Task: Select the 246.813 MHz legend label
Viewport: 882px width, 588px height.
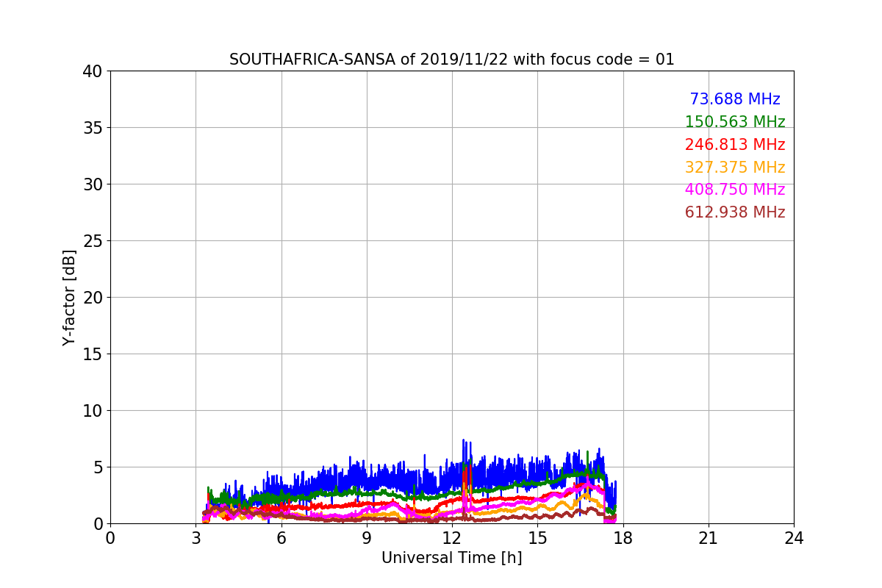Action: tap(735, 145)
